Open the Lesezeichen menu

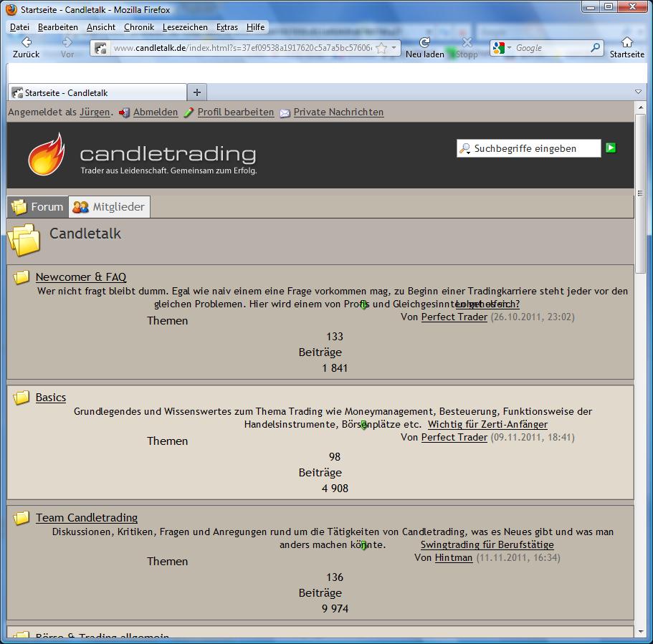[x=185, y=27]
